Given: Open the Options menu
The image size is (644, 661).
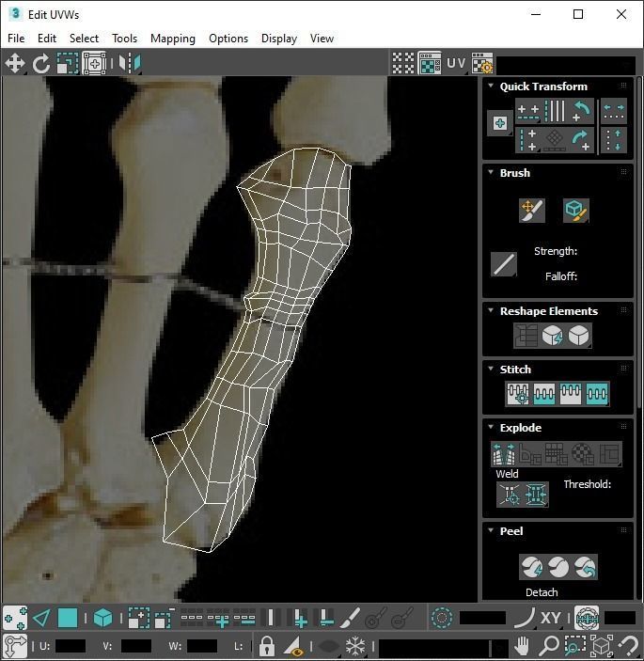Looking at the screenshot, I should pos(228,39).
